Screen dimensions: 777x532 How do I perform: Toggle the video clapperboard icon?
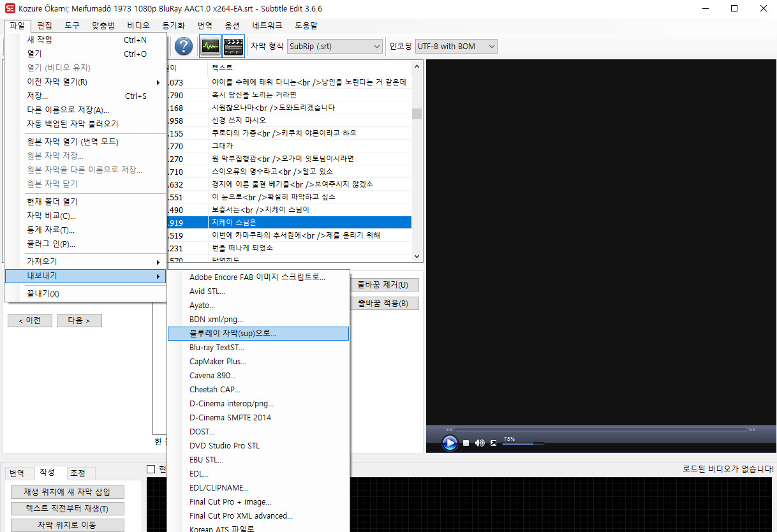(x=233, y=46)
